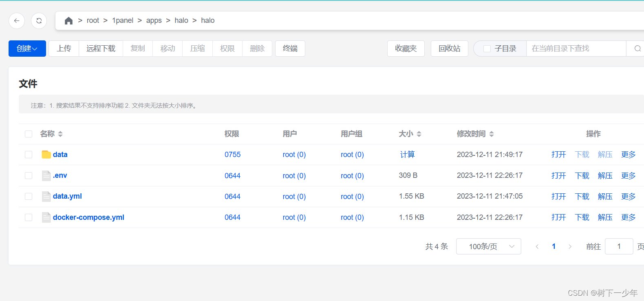Select all files checkbox in header

click(29, 134)
